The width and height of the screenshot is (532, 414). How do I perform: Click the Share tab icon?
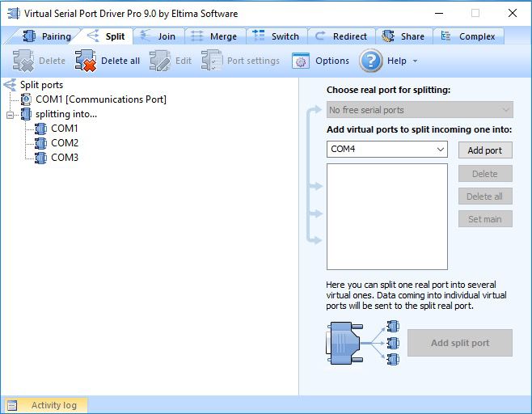[x=388, y=36]
